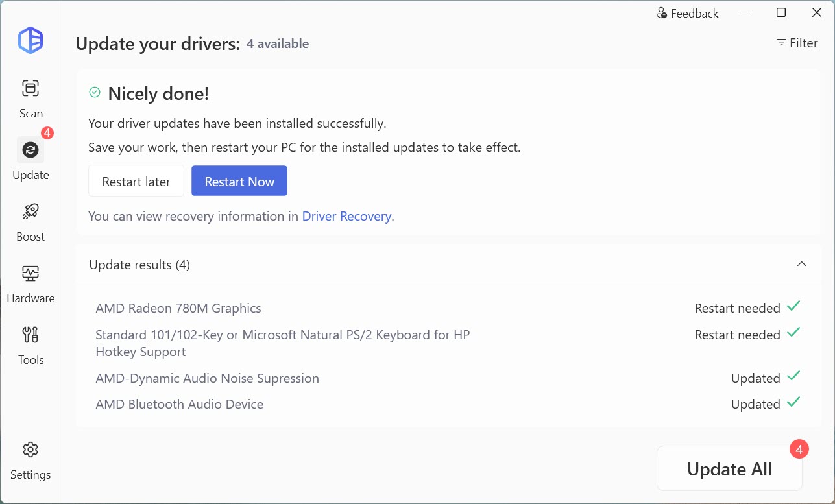835x504 pixels.
Task: Click 'Restart needed' status for AMD Radeon
Action: click(737, 308)
